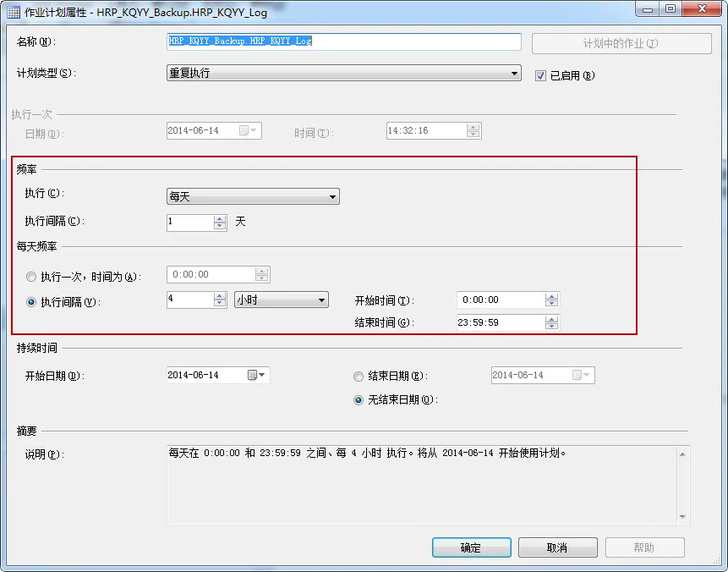
Task: Click the 取消 button
Action: tap(557, 547)
